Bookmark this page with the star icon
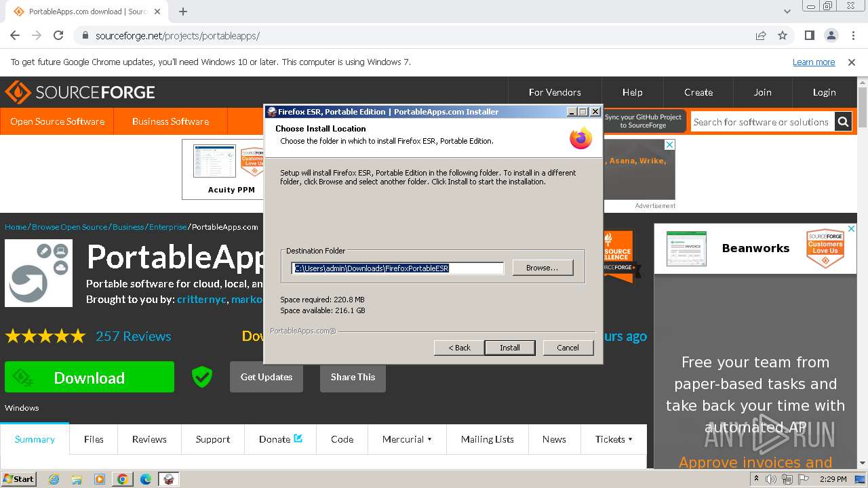This screenshot has width=868, height=488. 783,35
